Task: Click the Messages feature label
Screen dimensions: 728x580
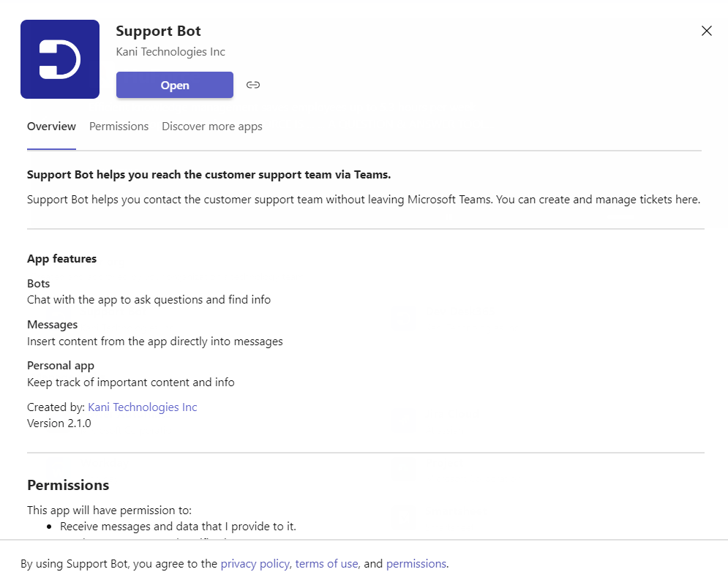Action: [53, 325]
